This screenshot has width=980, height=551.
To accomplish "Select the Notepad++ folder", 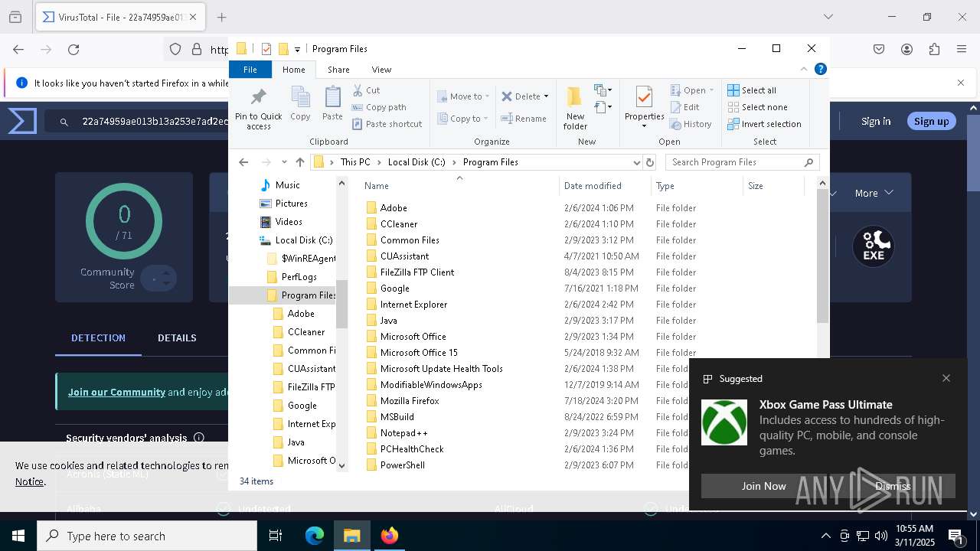I will 404,433.
